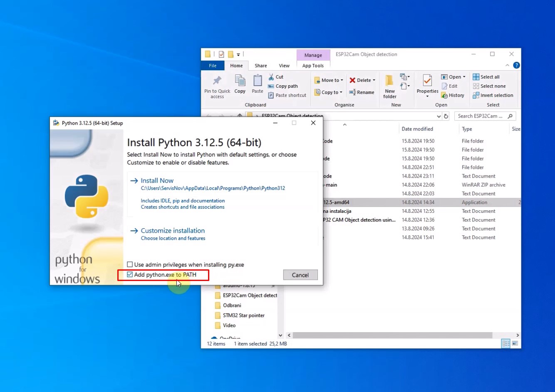555x392 pixels.
Task: Click Cancel button in Python Setup
Action: click(300, 275)
